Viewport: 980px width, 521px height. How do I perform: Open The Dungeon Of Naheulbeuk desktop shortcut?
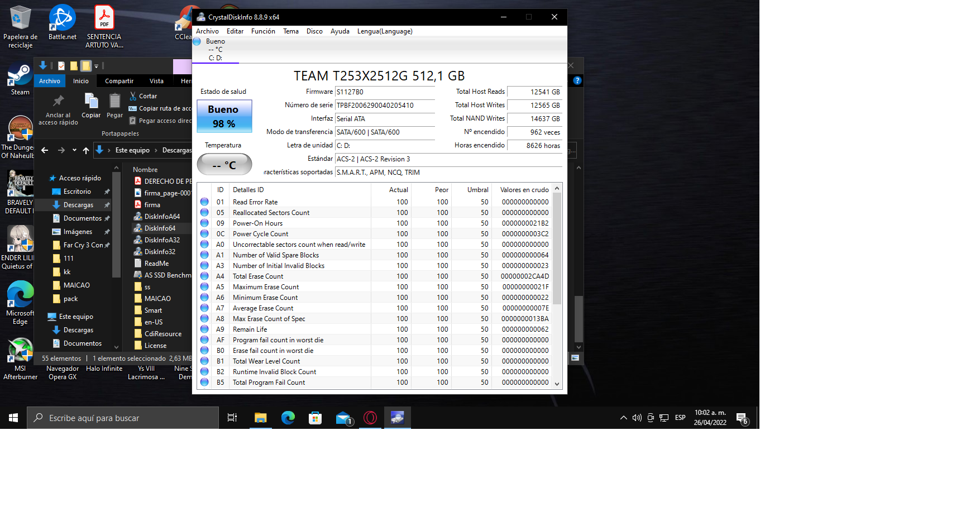(x=20, y=137)
